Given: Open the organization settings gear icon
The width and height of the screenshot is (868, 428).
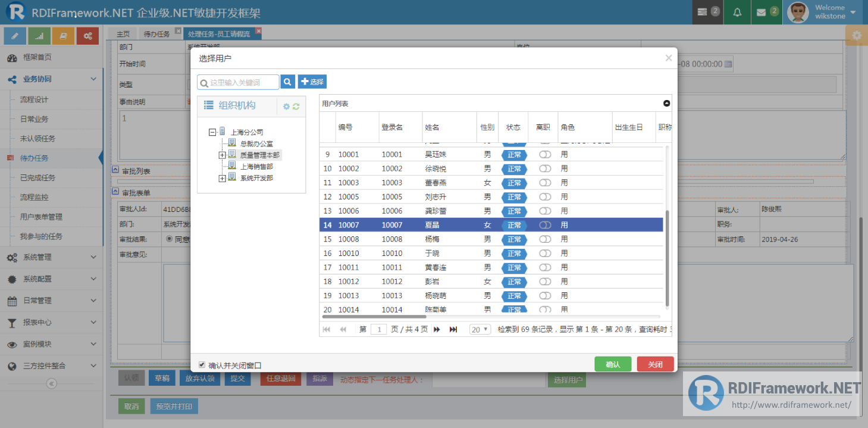Looking at the screenshot, I should 286,107.
